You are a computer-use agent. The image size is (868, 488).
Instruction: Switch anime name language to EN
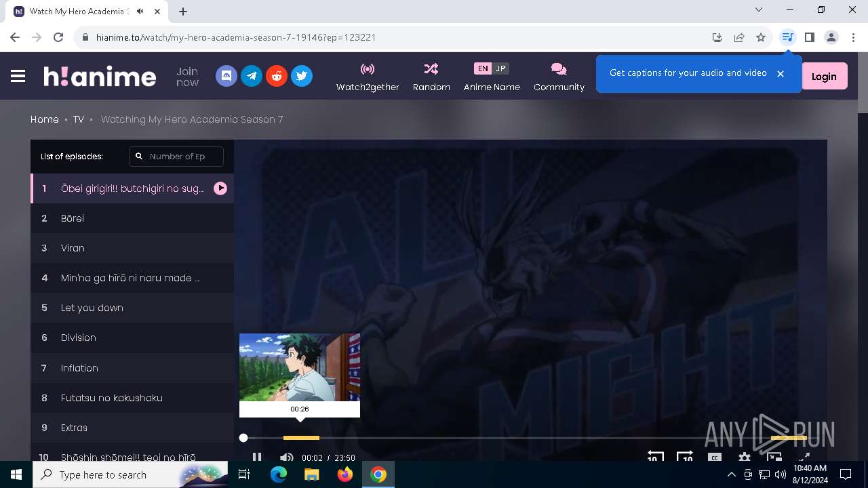pyautogui.click(x=482, y=68)
